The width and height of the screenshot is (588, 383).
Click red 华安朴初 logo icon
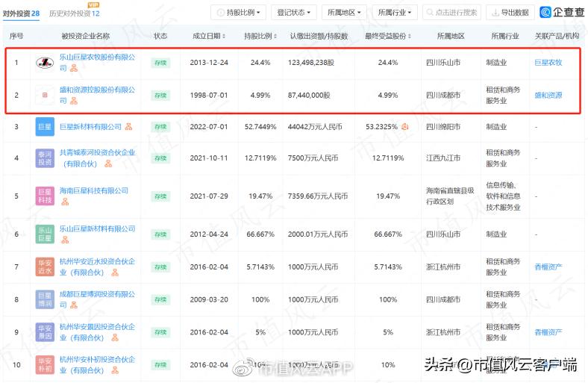coord(45,364)
